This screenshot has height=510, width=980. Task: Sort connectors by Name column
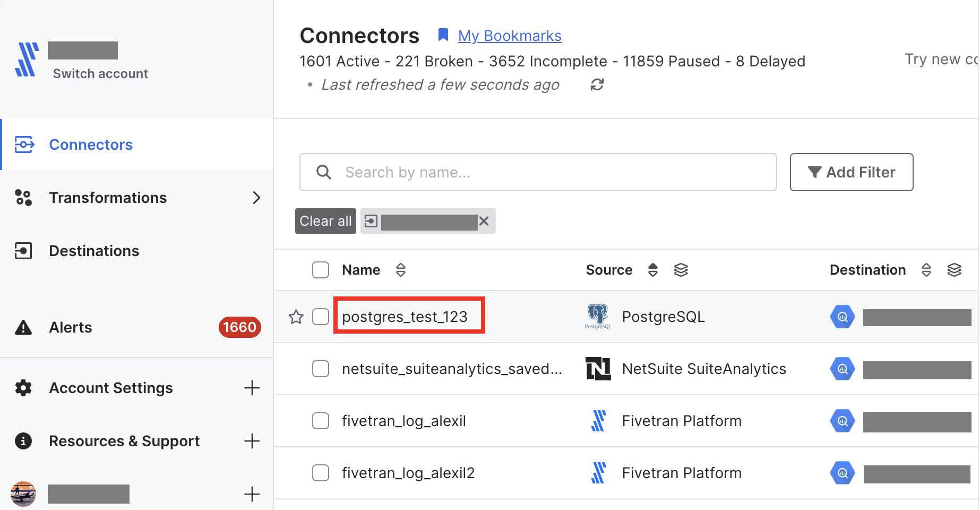tap(401, 270)
